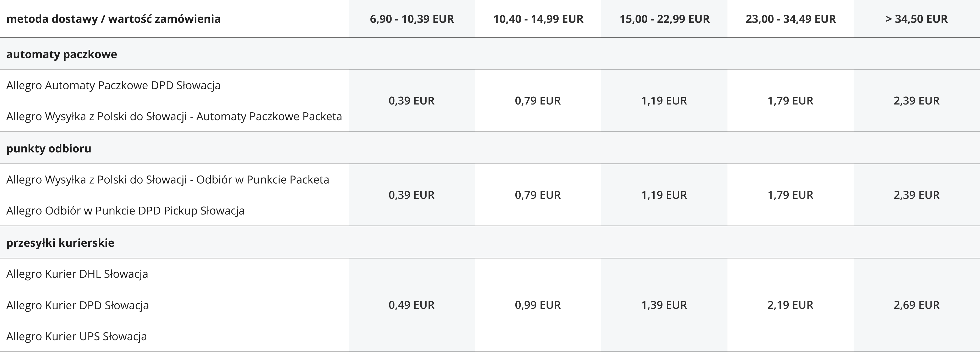Select 'Allegro Kurier DPD Słowacja'
The image size is (980, 352).
pos(77,305)
